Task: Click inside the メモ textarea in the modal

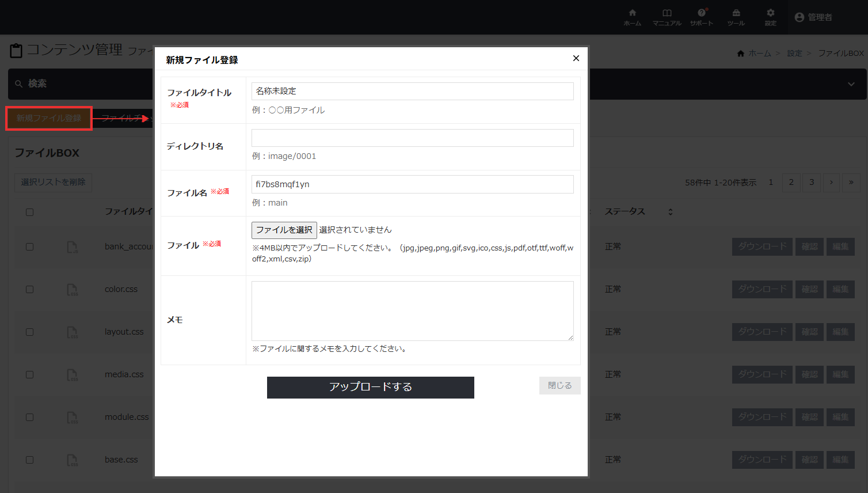Action: 412,310
